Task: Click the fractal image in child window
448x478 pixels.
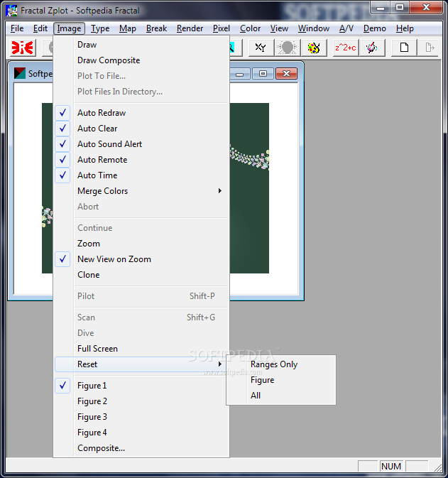Action: 249,188
